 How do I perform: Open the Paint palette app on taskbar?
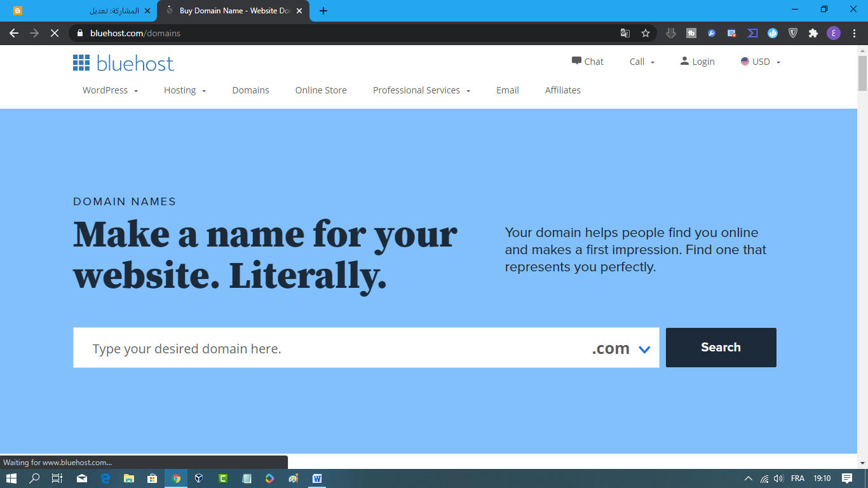[x=293, y=478]
